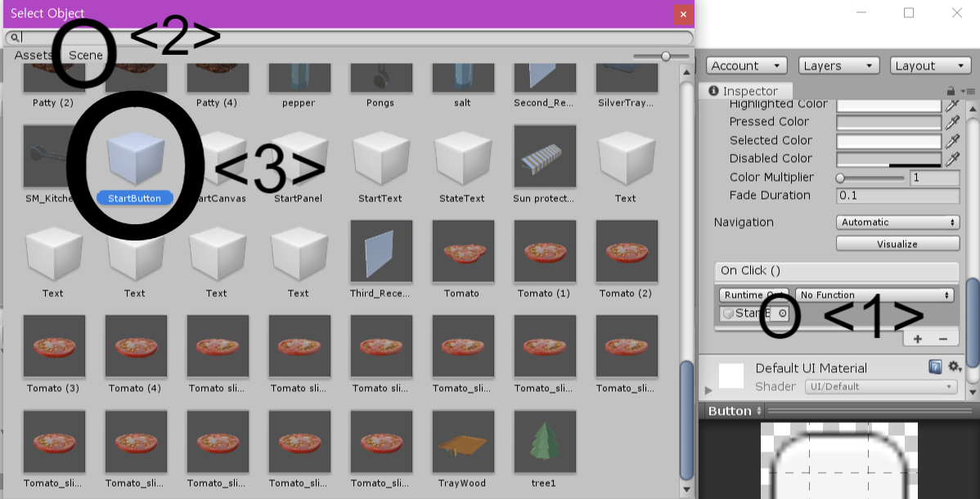Viewport: 980px width, 499px height.
Task: Select the SilverTray... object thumbnail
Action: coord(627,78)
